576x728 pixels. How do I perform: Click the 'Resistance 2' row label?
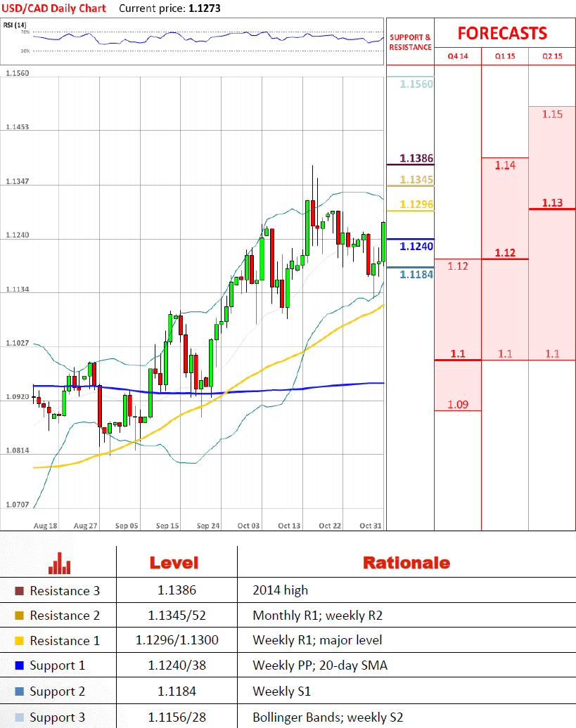coord(65,616)
